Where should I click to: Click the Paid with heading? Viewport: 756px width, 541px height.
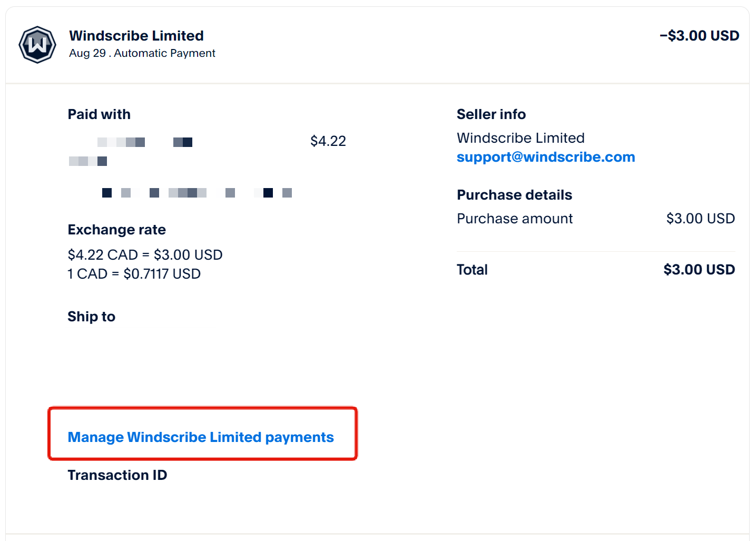pyautogui.click(x=99, y=114)
